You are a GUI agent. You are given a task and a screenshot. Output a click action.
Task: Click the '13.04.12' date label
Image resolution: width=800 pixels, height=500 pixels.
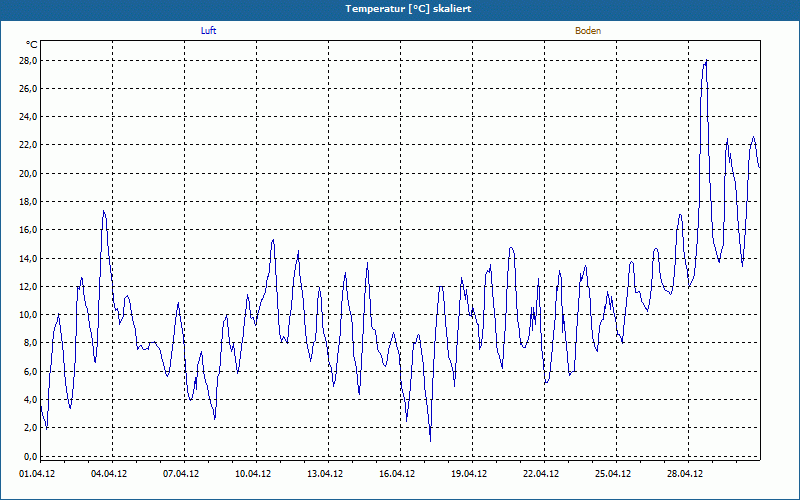325,474
